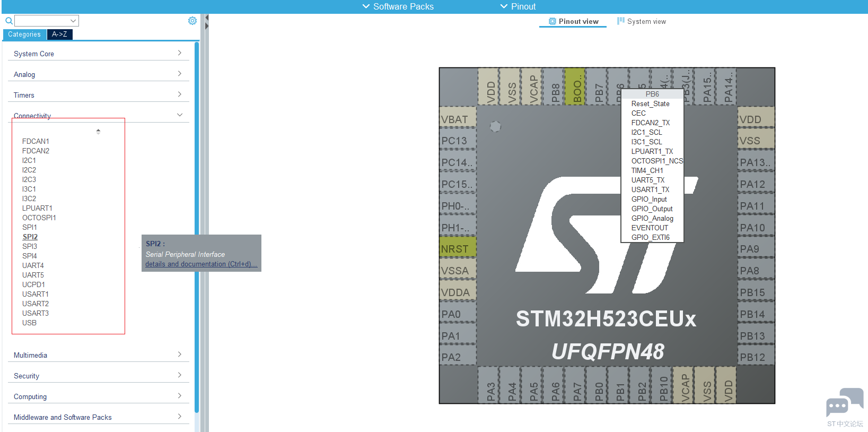Image resolution: width=868 pixels, height=432 pixels.
Task: Switch to Pinout view tab
Action: pyautogui.click(x=573, y=21)
